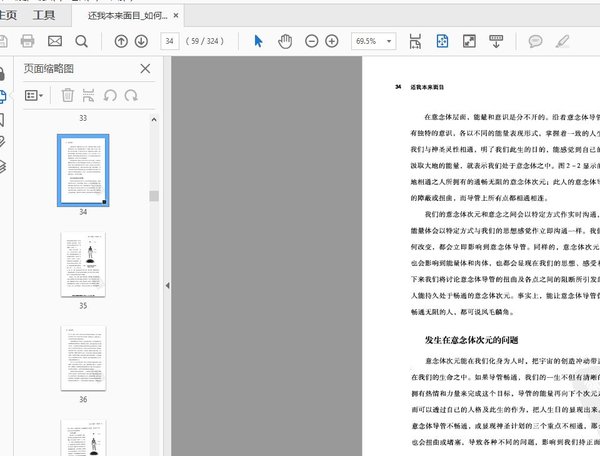Select the arrow selection tool
Viewport: 600px width, 456px height.
click(258, 41)
